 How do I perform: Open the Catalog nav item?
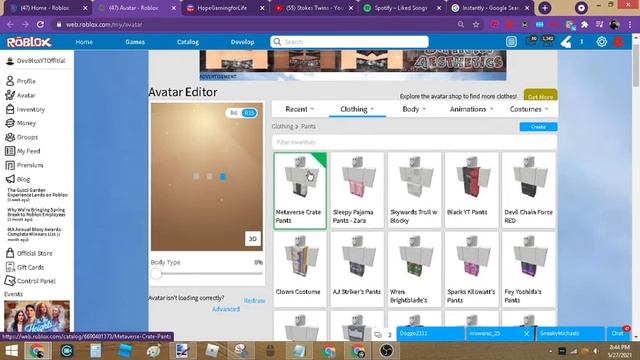click(188, 42)
